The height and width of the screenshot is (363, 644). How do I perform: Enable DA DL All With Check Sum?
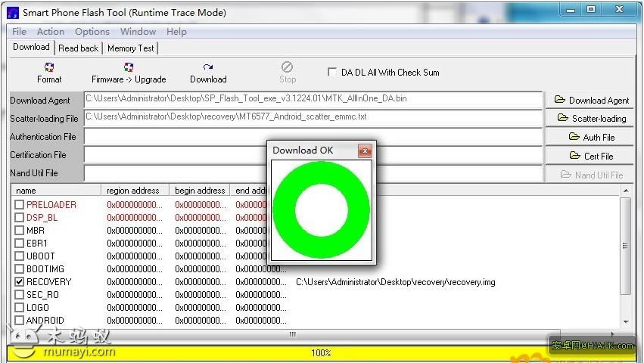332,73
